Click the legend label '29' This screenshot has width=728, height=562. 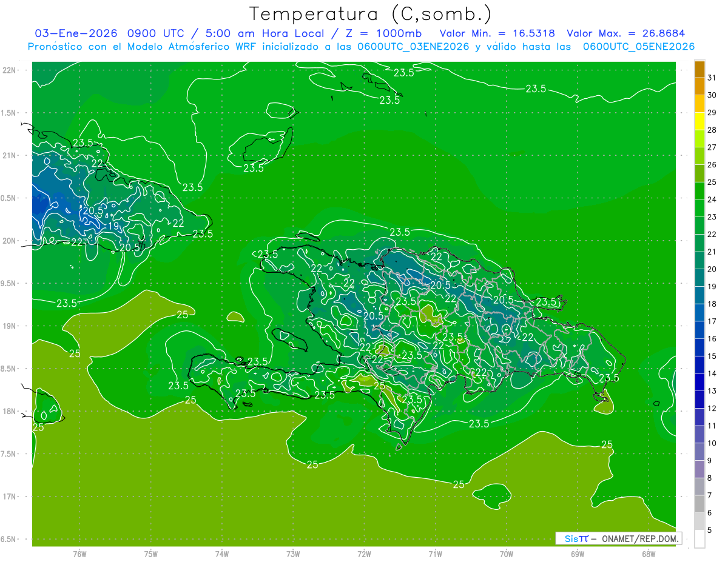[712, 113]
